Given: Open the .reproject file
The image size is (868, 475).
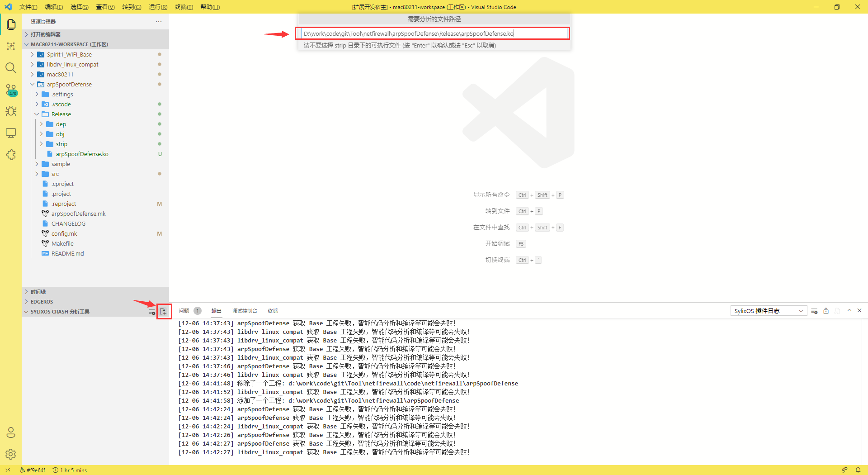Looking at the screenshot, I should (x=95, y=204).
